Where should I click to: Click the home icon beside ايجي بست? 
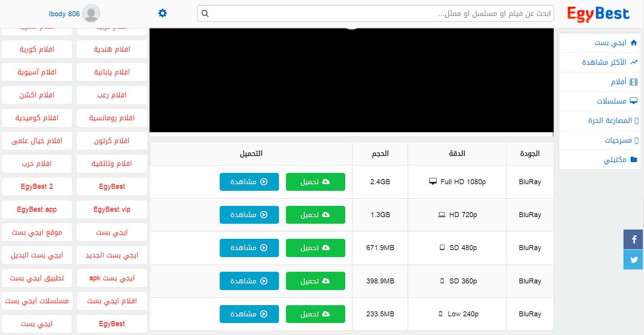tap(634, 43)
